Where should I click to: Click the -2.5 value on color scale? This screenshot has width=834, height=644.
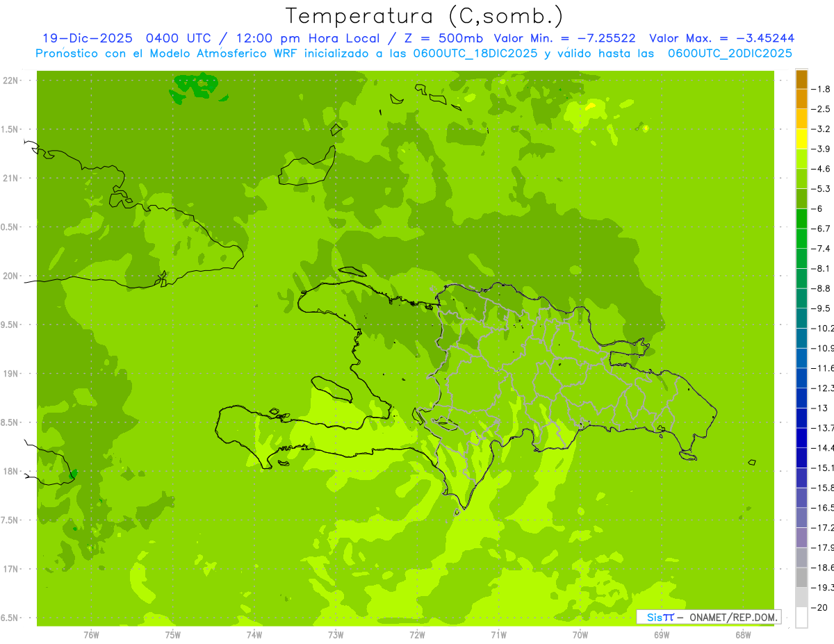[821, 109]
